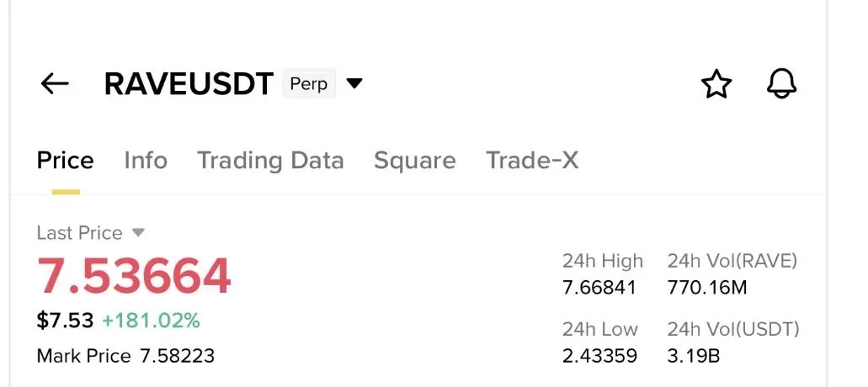Select the 24h High value 7.66841
Viewport: 868px width, 387px height.
[x=599, y=288]
